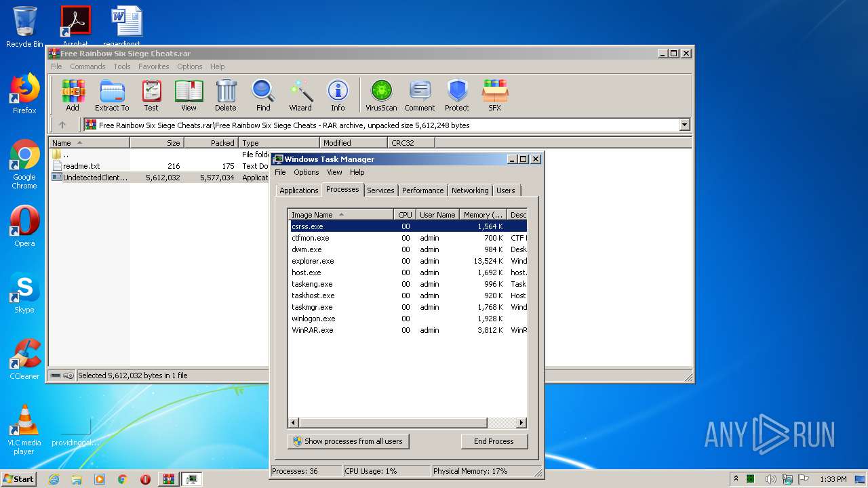
Task: Click the Task Manager taskbar button
Action: coord(192,479)
